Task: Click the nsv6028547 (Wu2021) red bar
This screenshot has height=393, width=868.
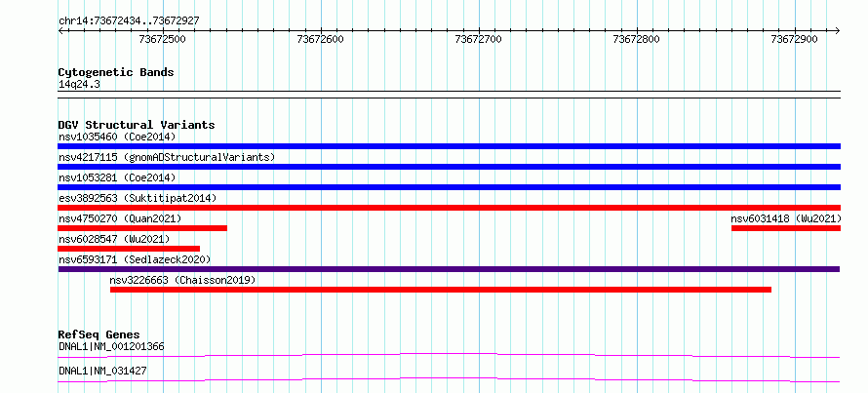Action: pyautogui.click(x=129, y=249)
